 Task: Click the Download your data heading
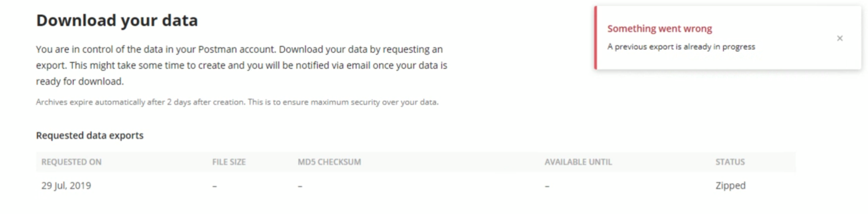(x=117, y=20)
